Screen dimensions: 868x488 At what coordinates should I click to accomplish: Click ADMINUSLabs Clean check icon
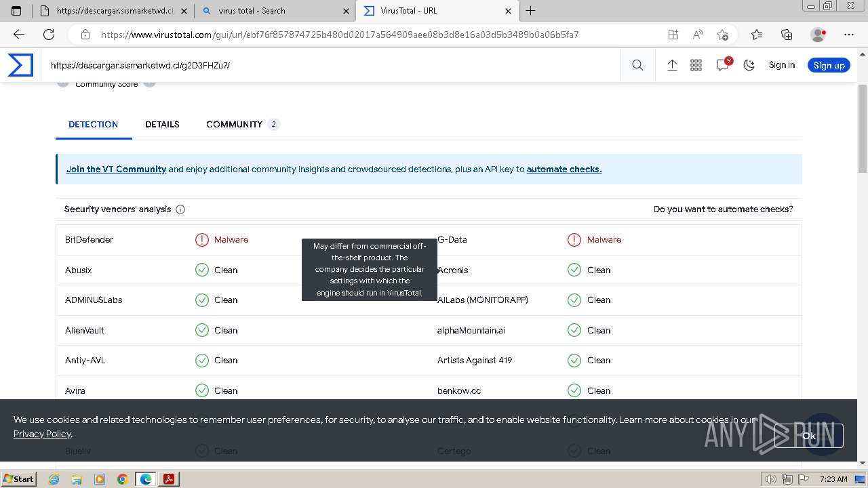click(x=202, y=300)
